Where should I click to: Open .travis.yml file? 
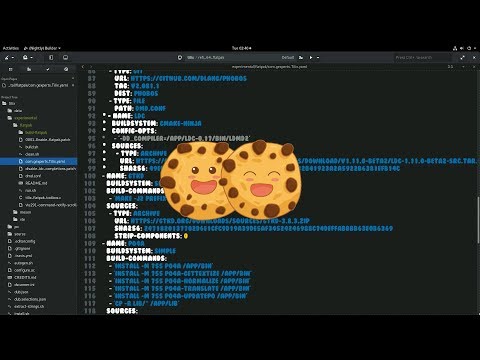coord(20,256)
